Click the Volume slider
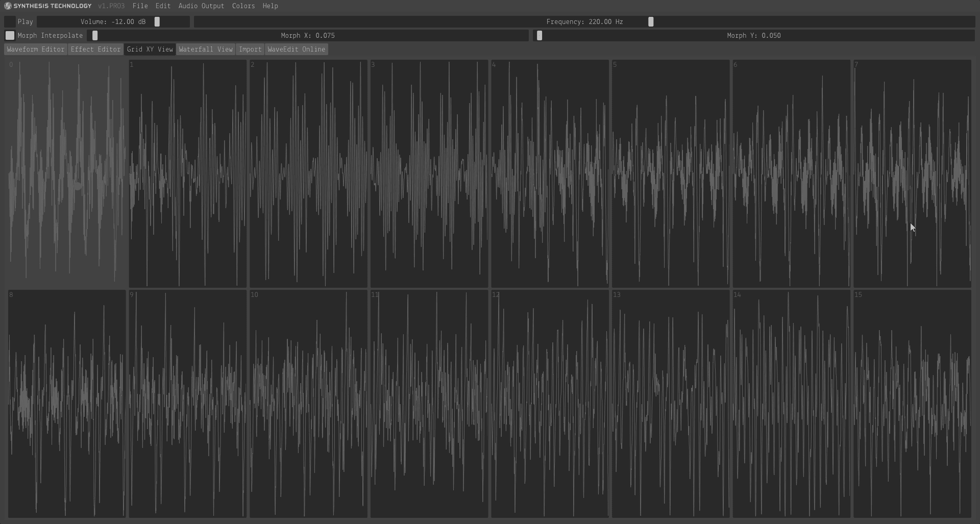The image size is (980, 524). [x=113, y=22]
